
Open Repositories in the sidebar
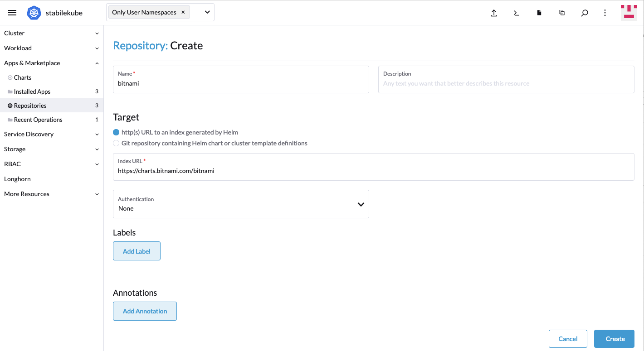click(52, 106)
